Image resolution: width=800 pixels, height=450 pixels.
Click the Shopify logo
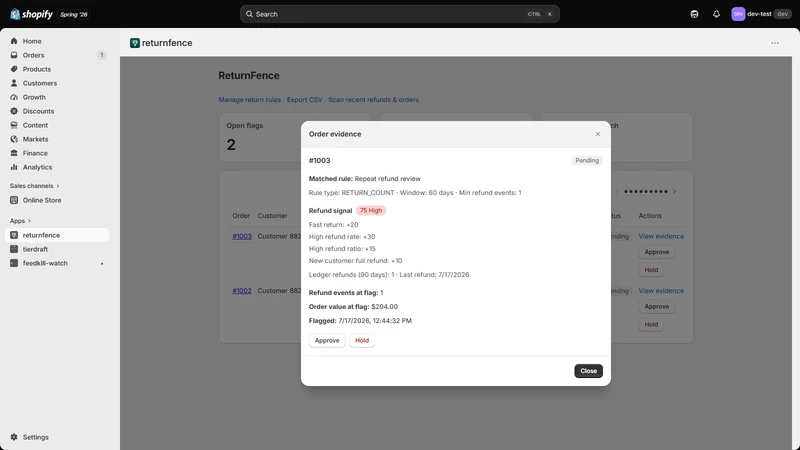(x=31, y=14)
